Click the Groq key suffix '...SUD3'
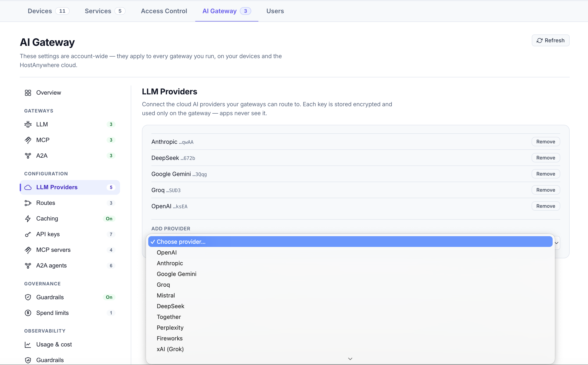Viewport: 588px width, 365px height. (x=173, y=191)
